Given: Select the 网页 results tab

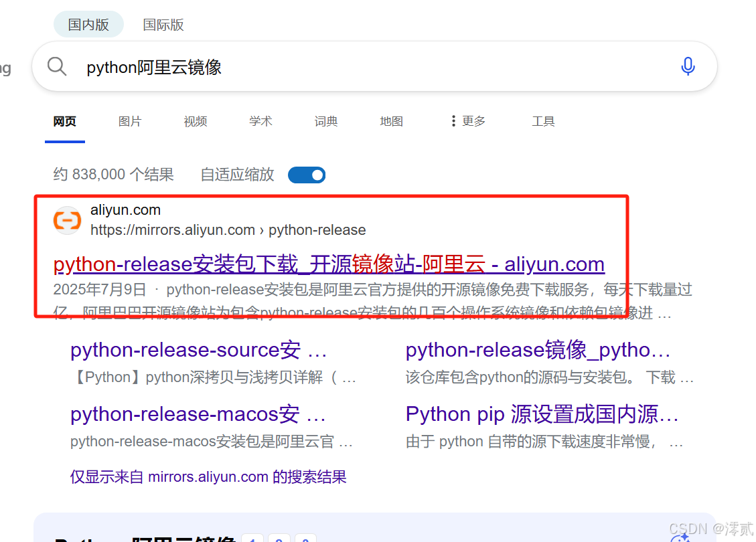Looking at the screenshot, I should tap(64, 121).
